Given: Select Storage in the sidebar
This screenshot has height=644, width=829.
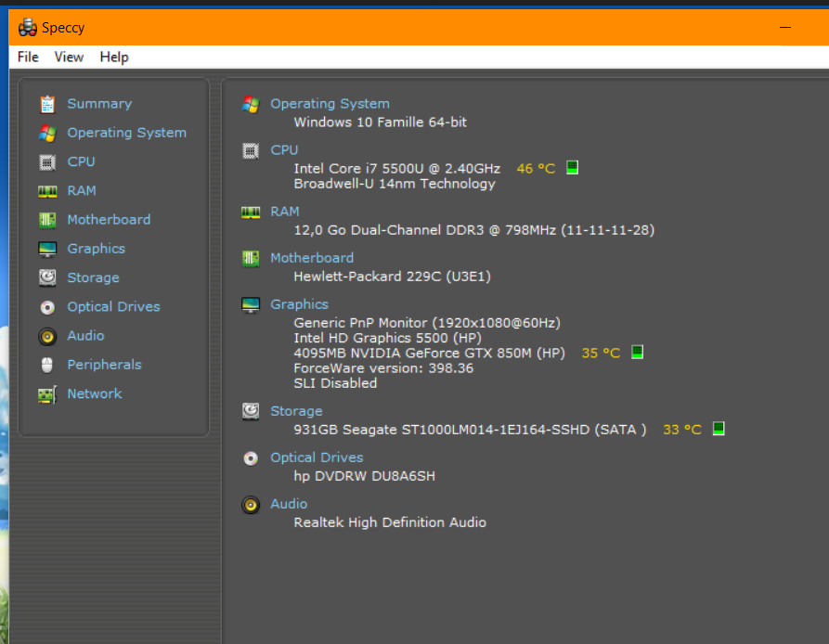Looking at the screenshot, I should pos(93,277).
